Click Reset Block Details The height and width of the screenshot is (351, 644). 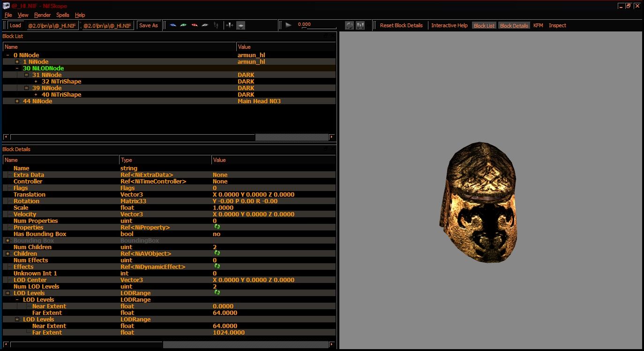(401, 25)
